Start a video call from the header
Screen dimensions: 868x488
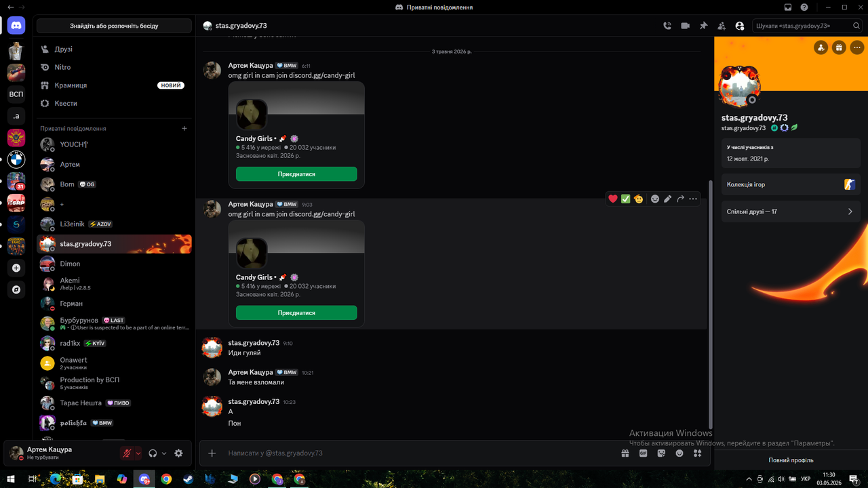coord(685,26)
